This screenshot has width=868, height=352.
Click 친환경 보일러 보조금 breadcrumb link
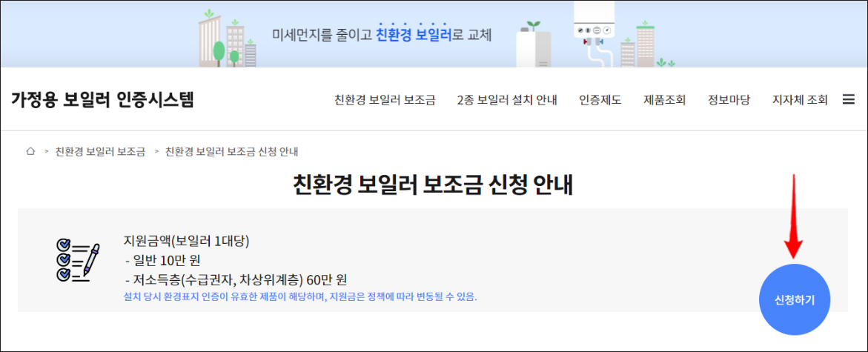pos(100,152)
